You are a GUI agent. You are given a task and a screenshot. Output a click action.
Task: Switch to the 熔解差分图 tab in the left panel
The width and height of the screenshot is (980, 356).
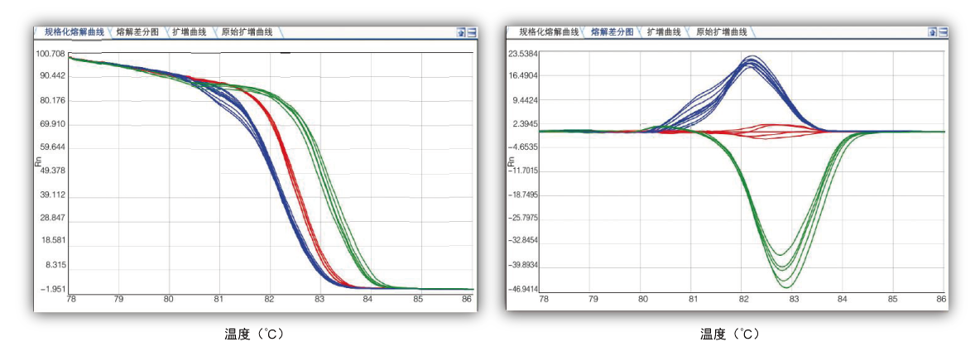(138, 32)
